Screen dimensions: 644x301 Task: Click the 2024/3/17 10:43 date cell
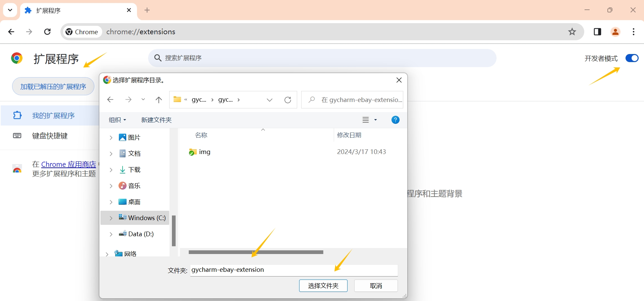coord(361,152)
